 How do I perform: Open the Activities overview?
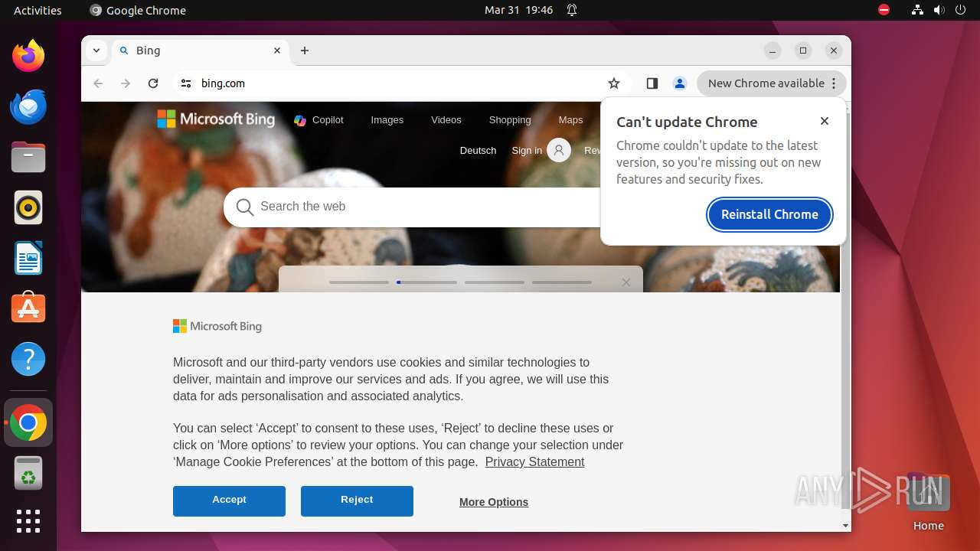tap(38, 10)
